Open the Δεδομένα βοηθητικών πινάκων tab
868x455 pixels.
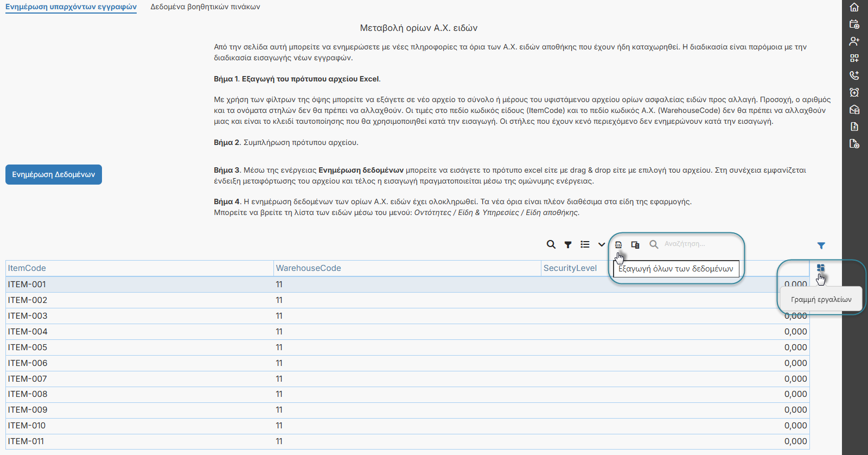(x=205, y=7)
